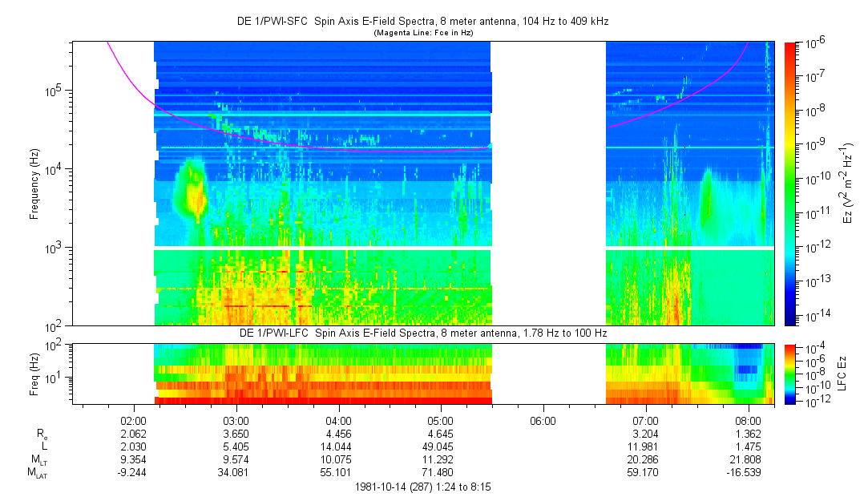Select the 03:00 time axis tick label

236,420
